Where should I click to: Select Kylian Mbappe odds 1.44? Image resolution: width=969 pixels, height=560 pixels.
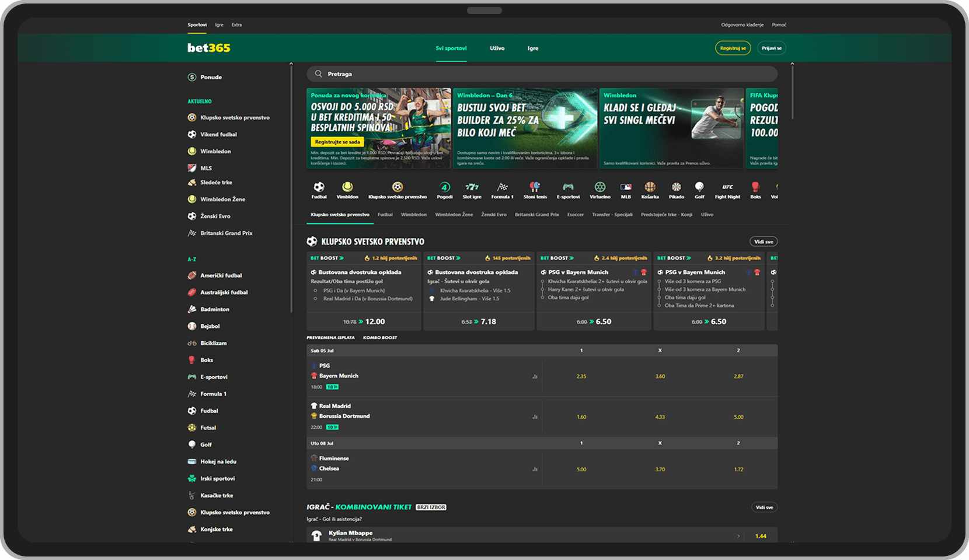coord(761,536)
